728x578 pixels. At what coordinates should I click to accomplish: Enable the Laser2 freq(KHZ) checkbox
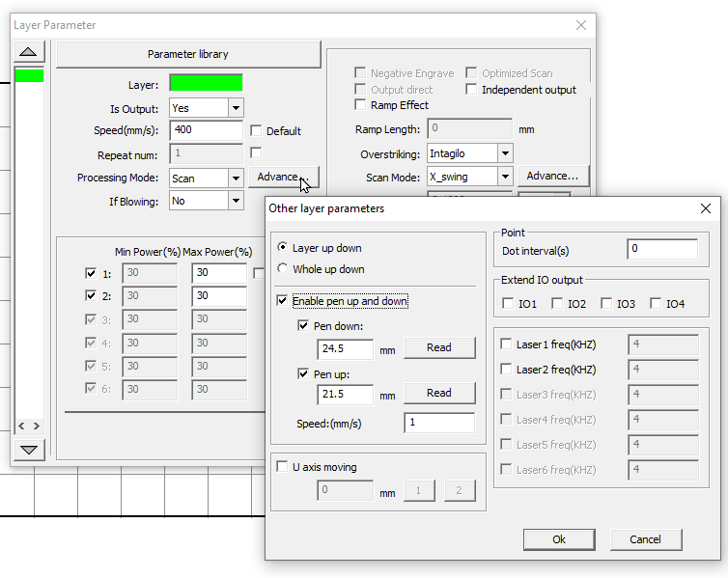pos(506,369)
